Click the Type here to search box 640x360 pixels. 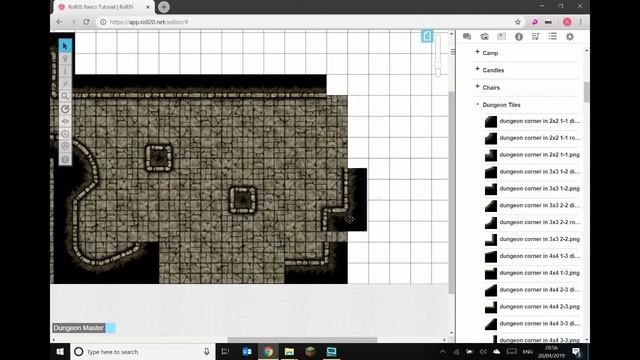[142, 351]
